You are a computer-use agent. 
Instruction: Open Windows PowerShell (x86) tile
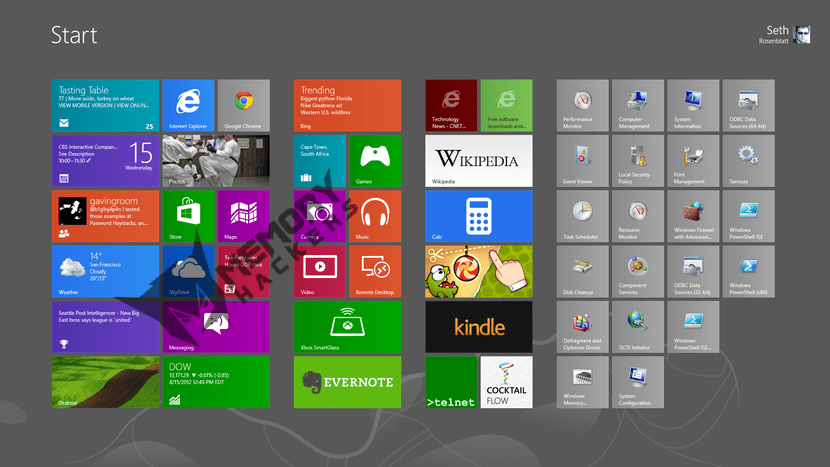tap(748, 271)
